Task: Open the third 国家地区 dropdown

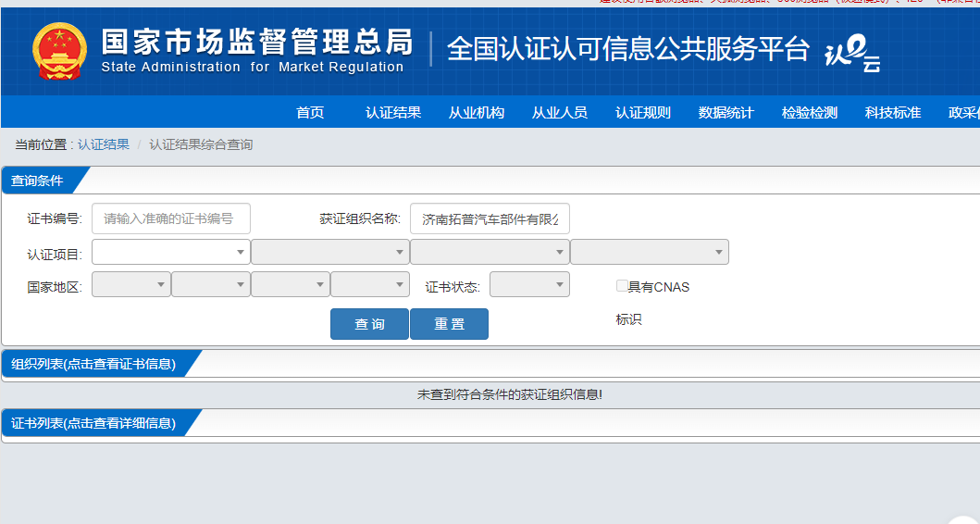Action: click(291, 284)
